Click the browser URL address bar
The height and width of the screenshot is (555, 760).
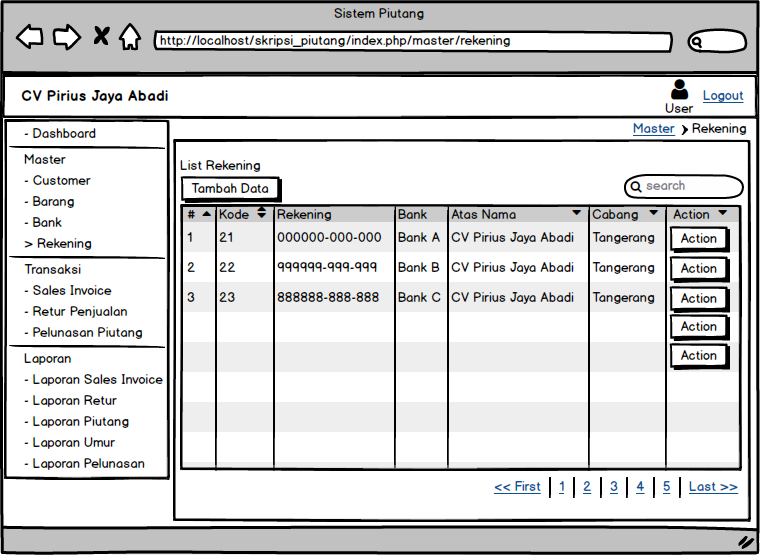(413, 41)
